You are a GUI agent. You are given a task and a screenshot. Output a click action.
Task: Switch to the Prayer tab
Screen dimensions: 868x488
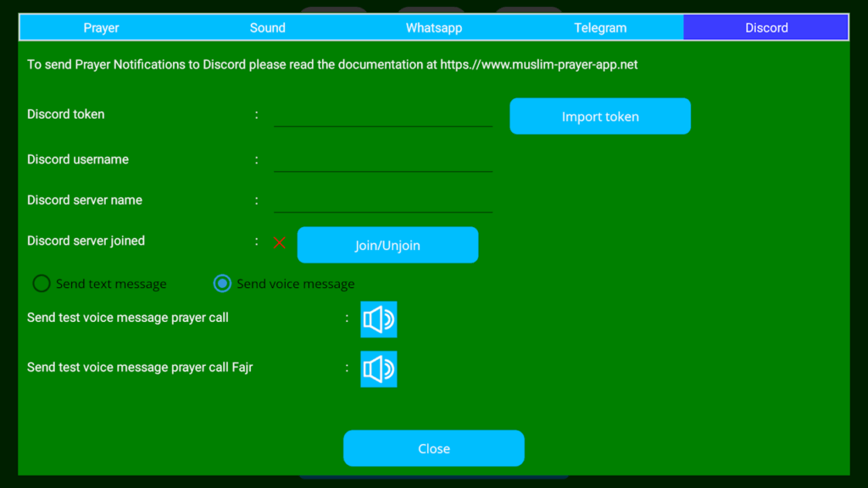click(x=102, y=28)
